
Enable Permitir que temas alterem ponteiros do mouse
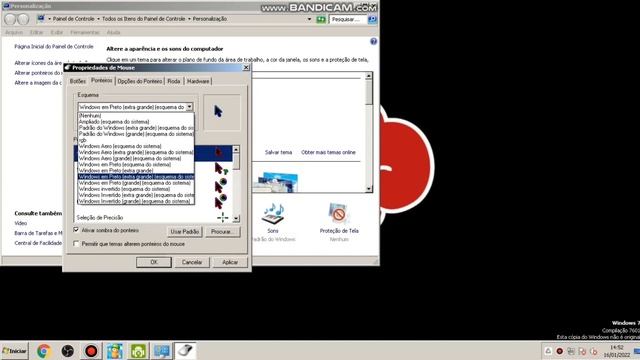pyautogui.click(x=76, y=244)
